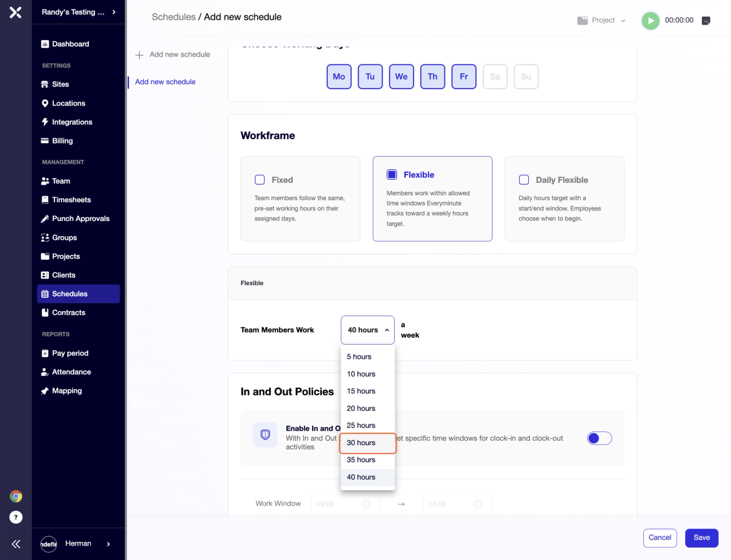
Task: Toggle Wednesday working day
Action: (x=402, y=77)
